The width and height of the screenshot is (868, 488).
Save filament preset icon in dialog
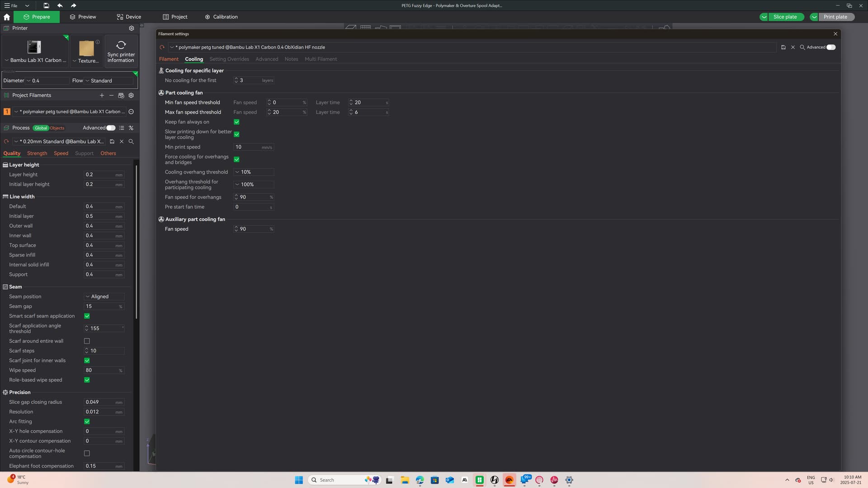tap(783, 47)
